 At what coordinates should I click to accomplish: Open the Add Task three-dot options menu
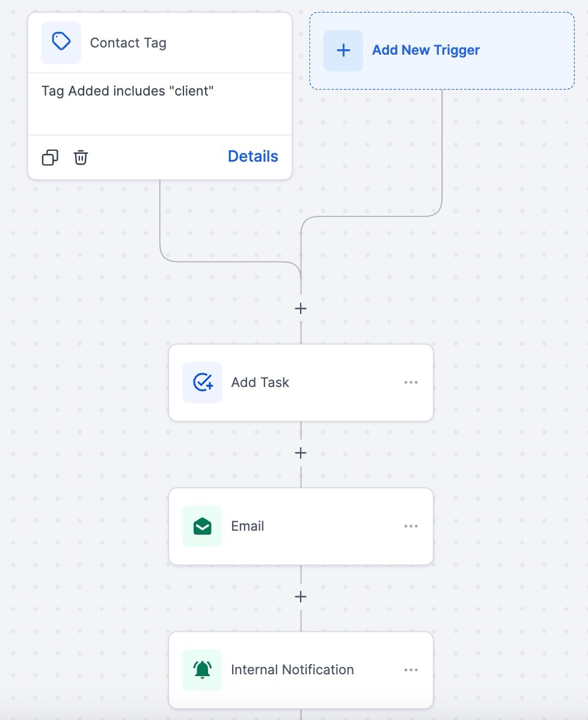tap(411, 382)
